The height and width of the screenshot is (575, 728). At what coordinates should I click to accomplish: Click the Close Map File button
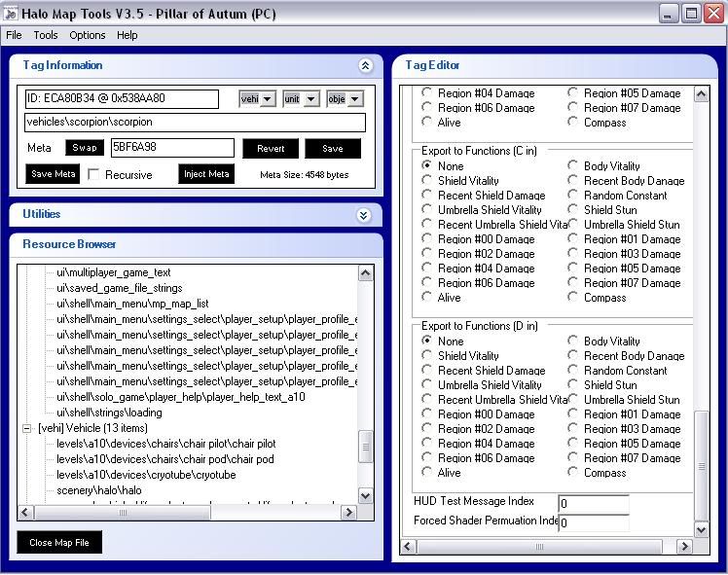[x=59, y=542]
